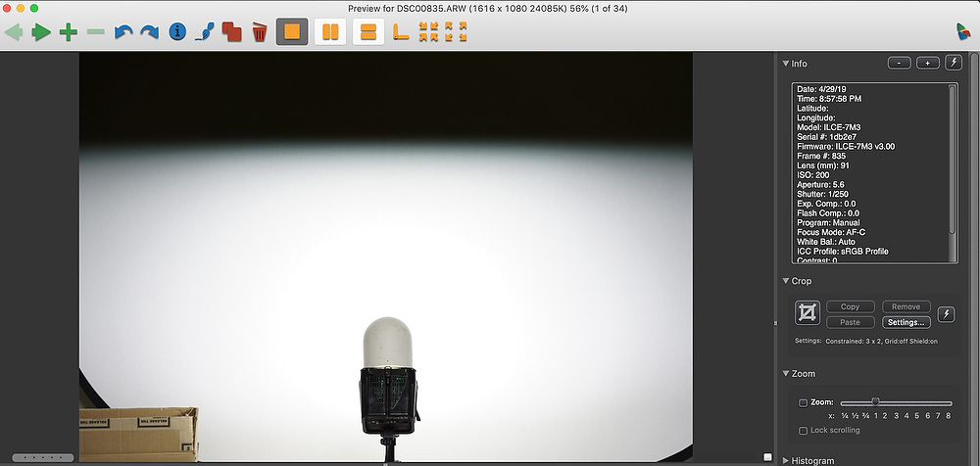The image size is (980, 466).
Task: Click the Photo Mechanic logo icon
Action: 963,31
